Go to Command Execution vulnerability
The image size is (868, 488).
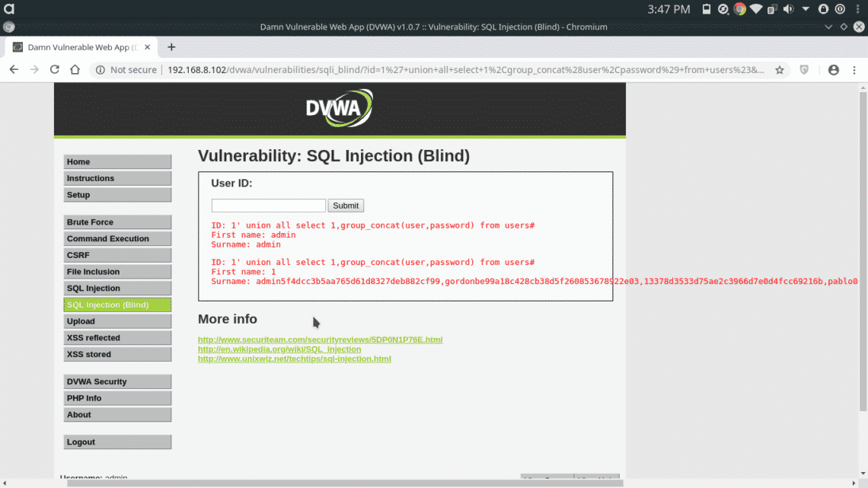pyautogui.click(x=117, y=238)
